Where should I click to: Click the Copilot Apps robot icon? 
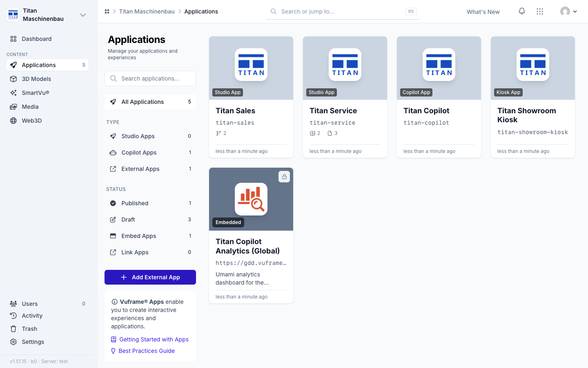click(113, 153)
